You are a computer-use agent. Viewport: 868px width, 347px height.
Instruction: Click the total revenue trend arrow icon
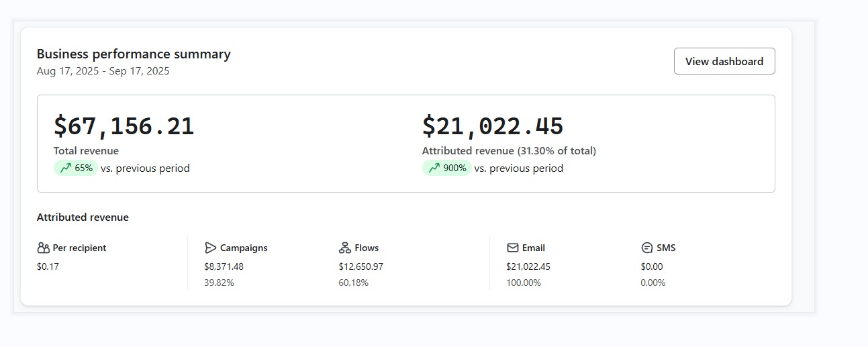click(65, 168)
